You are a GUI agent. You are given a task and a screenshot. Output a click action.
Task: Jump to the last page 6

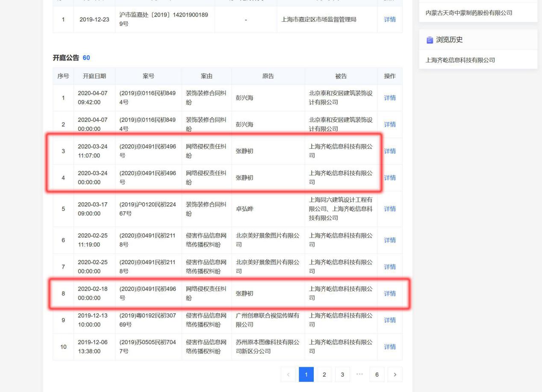(x=377, y=374)
